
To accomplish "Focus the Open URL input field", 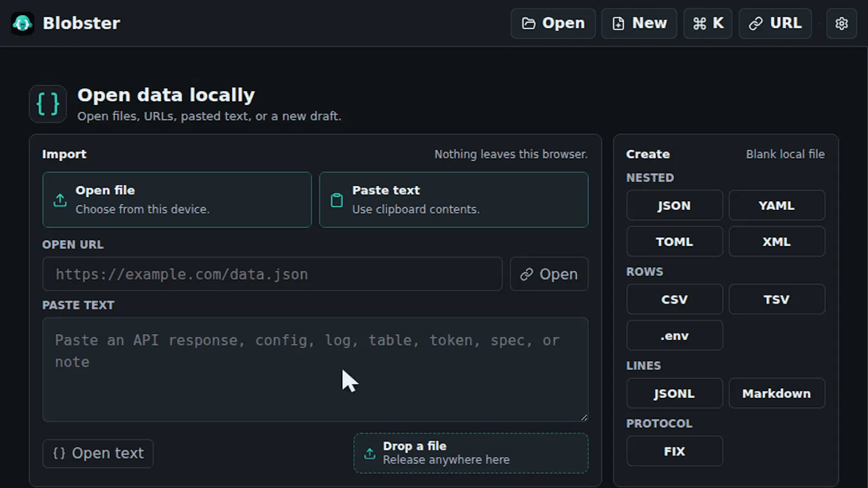I will point(272,274).
